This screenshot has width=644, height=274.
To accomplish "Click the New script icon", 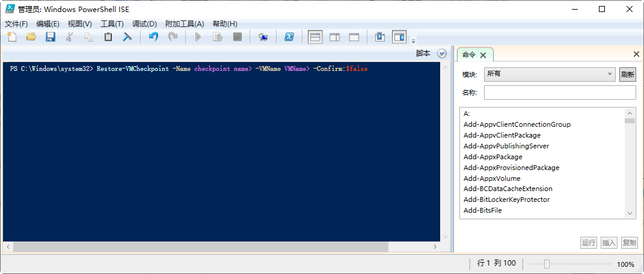I will pos(12,37).
